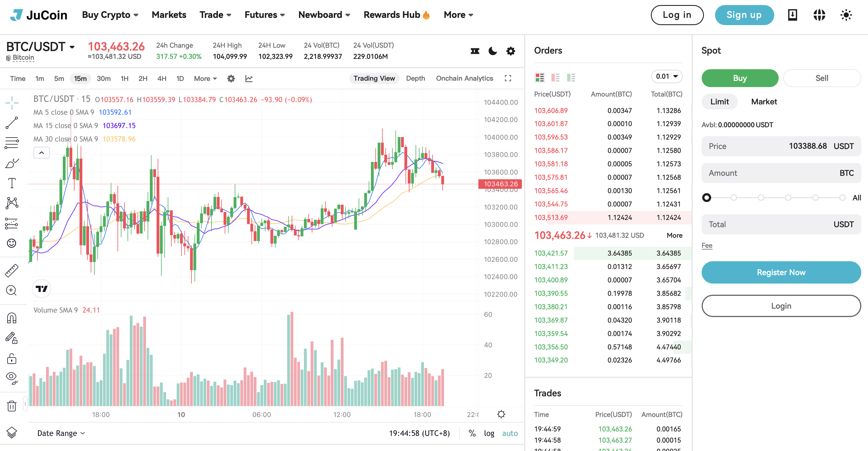Open the chart patterns tool

coord(12,203)
